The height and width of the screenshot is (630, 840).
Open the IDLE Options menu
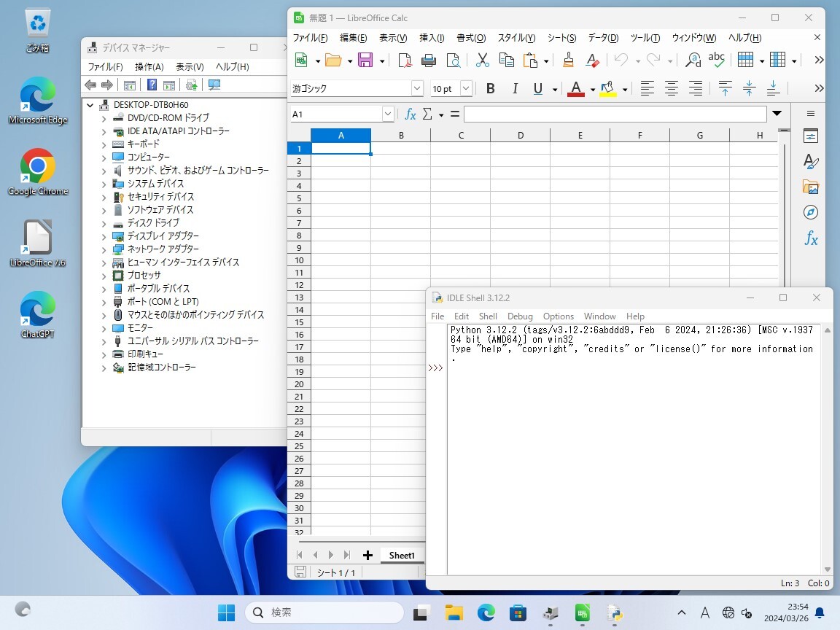click(x=559, y=316)
